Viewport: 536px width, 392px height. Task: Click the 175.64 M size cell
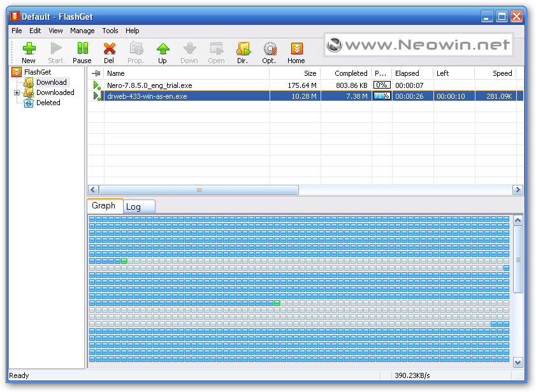coord(302,85)
